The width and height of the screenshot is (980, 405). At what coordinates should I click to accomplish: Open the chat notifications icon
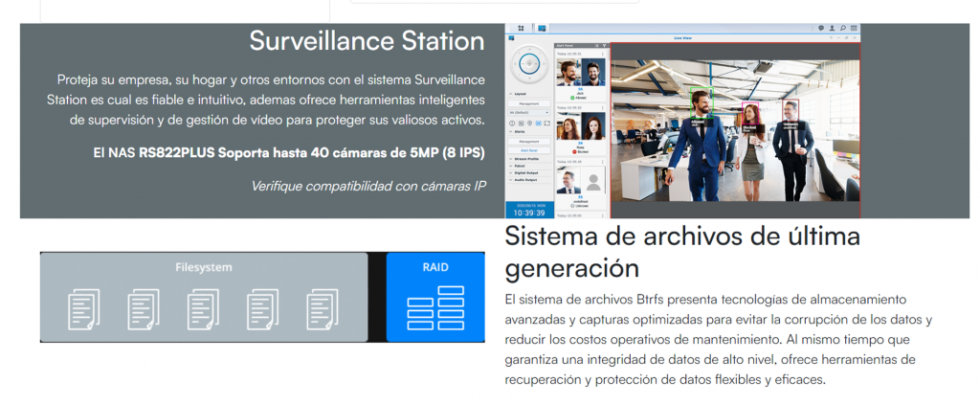pos(821,29)
